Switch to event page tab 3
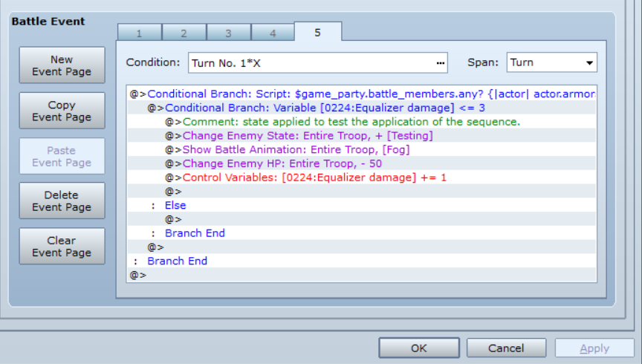This screenshot has width=642, height=364. pyautogui.click(x=228, y=33)
